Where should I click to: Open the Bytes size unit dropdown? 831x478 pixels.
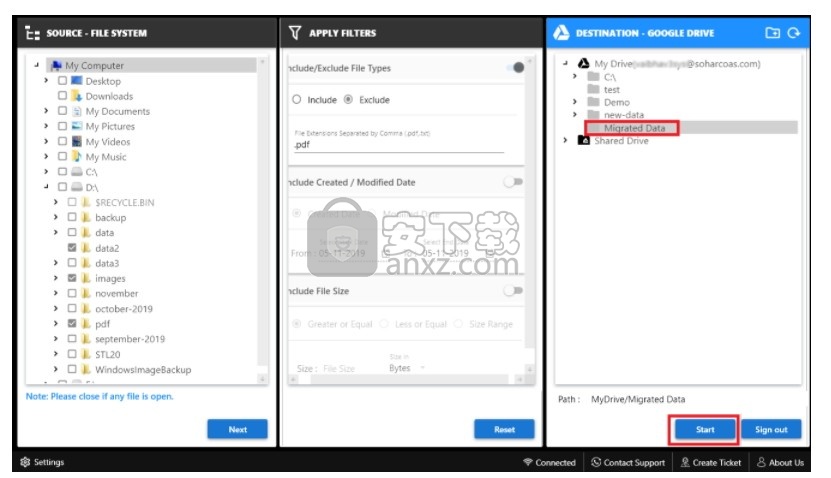coord(407,368)
